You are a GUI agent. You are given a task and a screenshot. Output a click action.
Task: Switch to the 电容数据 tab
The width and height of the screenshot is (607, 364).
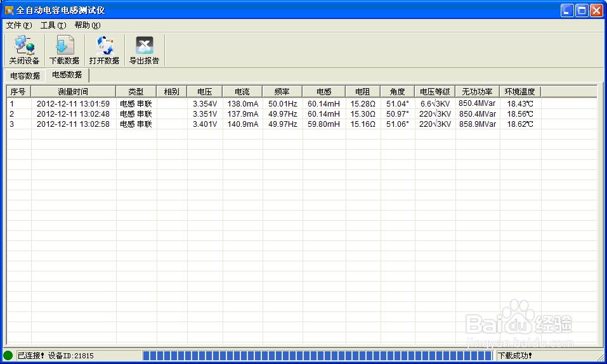coord(25,75)
